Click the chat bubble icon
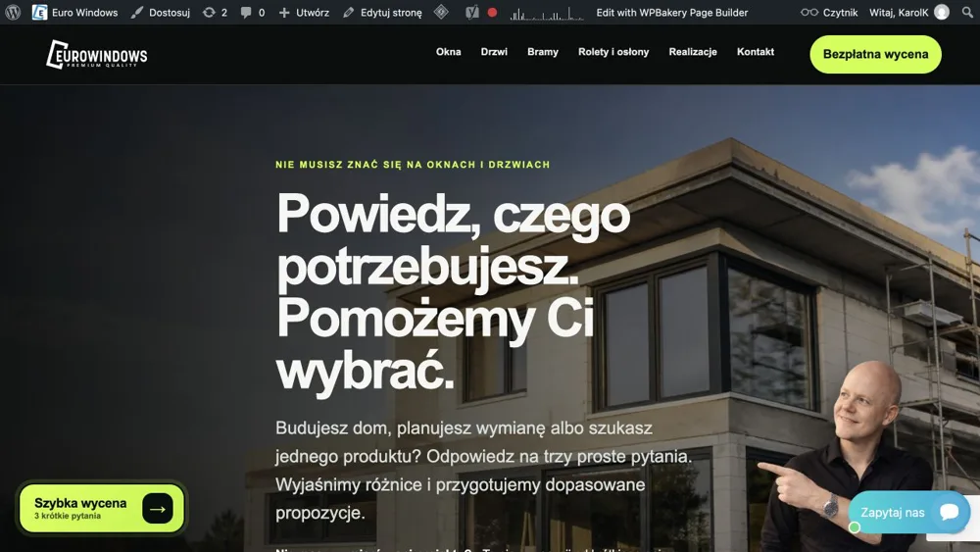 click(x=949, y=512)
